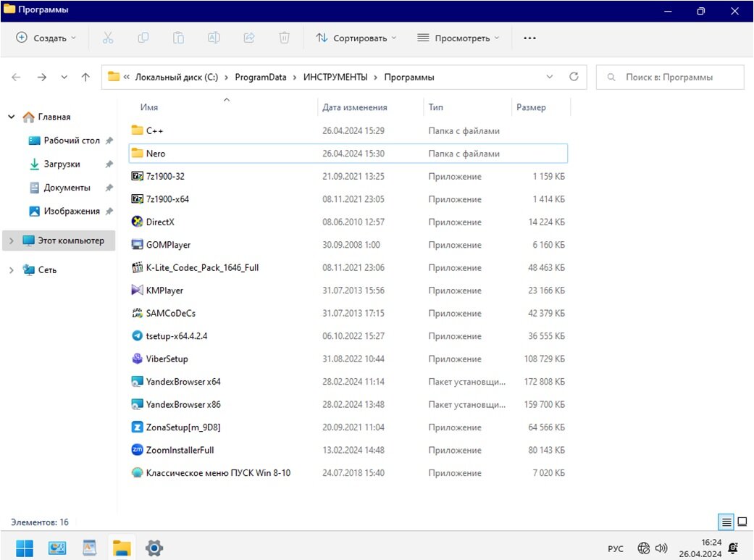The height and width of the screenshot is (560, 754).
Task: Sort by Дата изменения column header
Action: tap(355, 107)
